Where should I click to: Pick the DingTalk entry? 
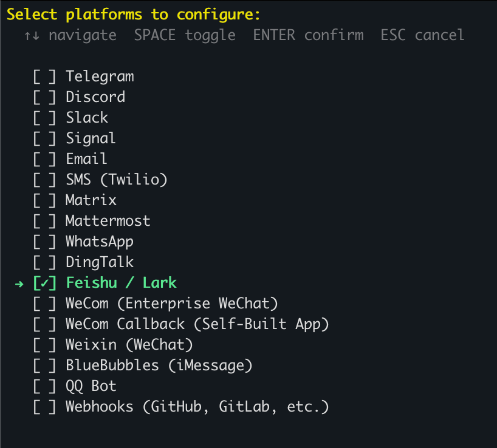pyautogui.click(x=100, y=262)
